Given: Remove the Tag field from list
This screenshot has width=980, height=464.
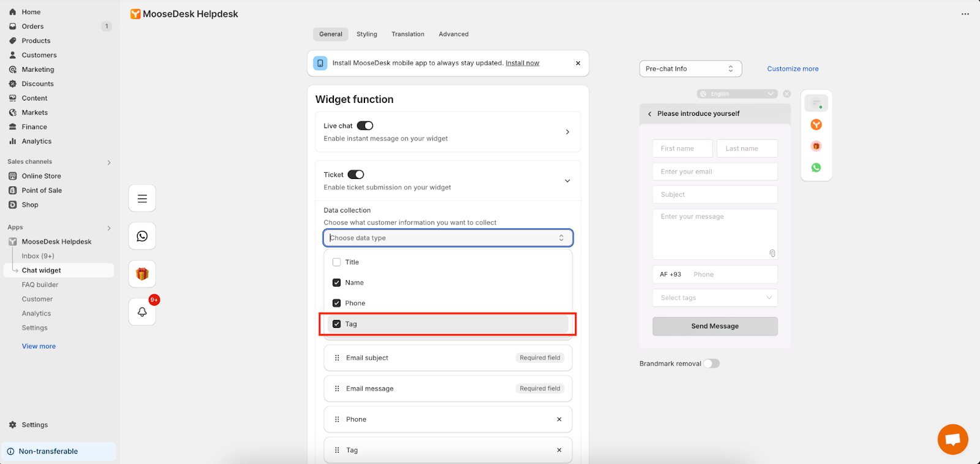Looking at the screenshot, I should point(559,450).
